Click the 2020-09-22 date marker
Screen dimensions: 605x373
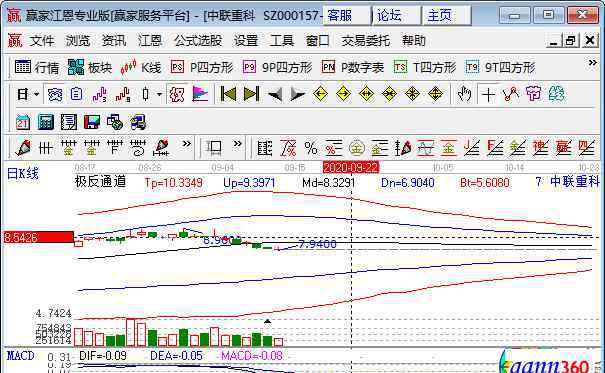351,167
